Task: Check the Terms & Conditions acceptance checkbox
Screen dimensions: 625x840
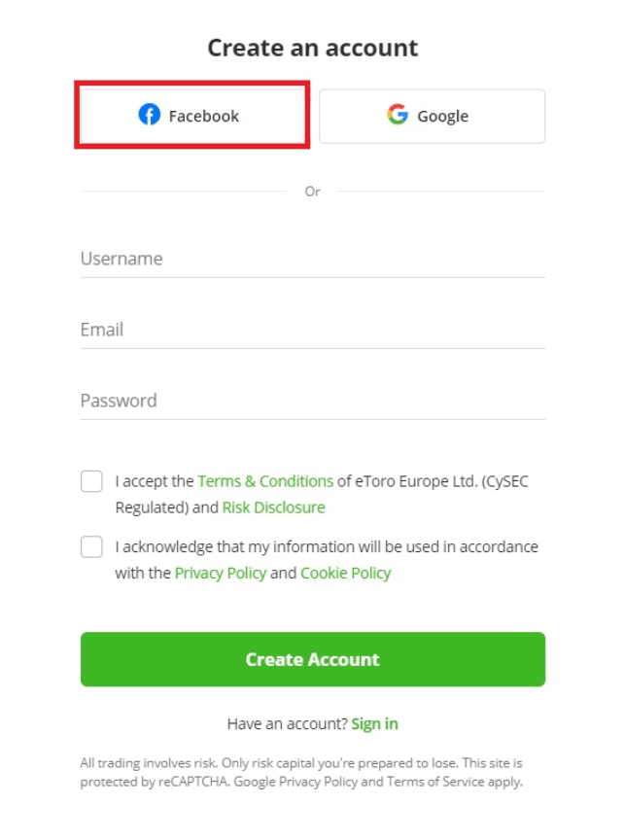Action: click(x=90, y=481)
